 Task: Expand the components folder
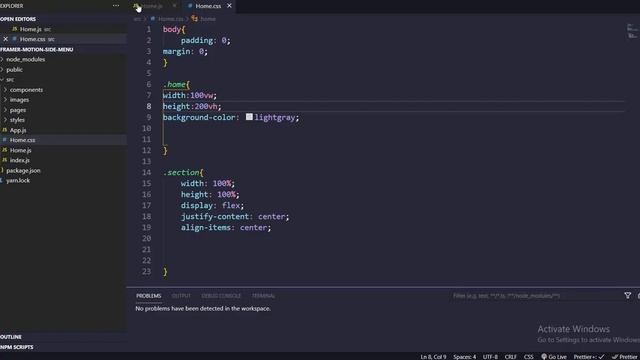26,90
